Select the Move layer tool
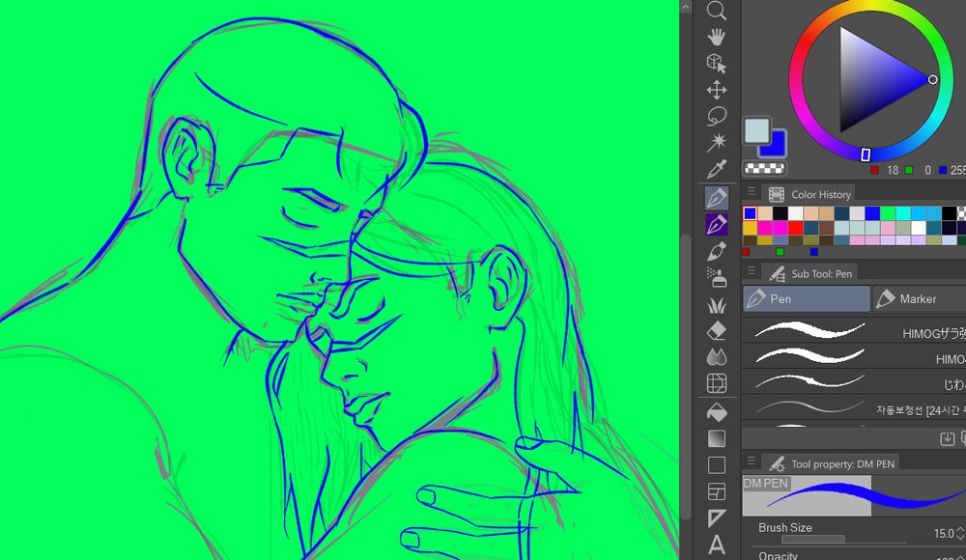Image resolution: width=966 pixels, height=560 pixels. [x=717, y=89]
